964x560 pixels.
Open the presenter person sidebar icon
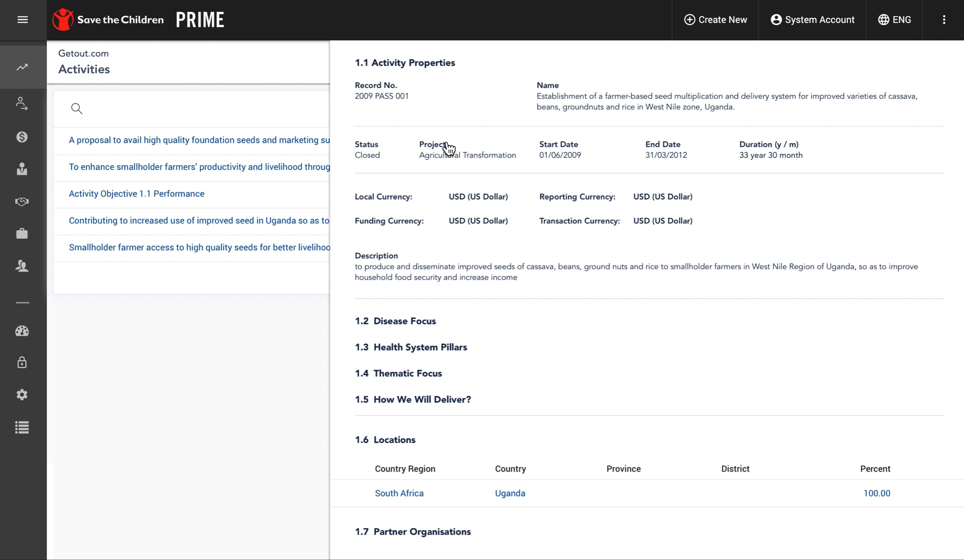[22, 169]
